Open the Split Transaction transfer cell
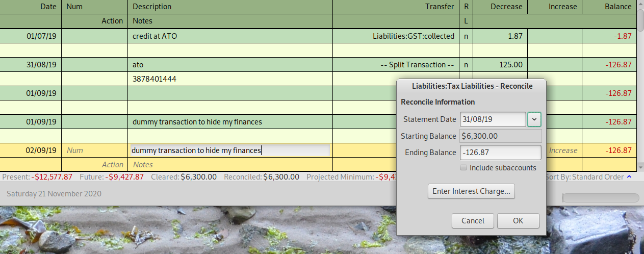Viewport: 644px width, 254px height. pos(396,65)
